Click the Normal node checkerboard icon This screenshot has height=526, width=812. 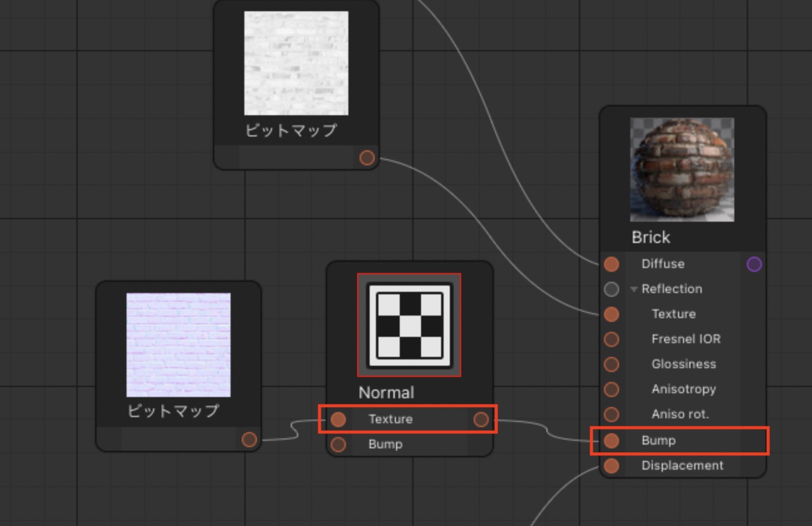409,325
